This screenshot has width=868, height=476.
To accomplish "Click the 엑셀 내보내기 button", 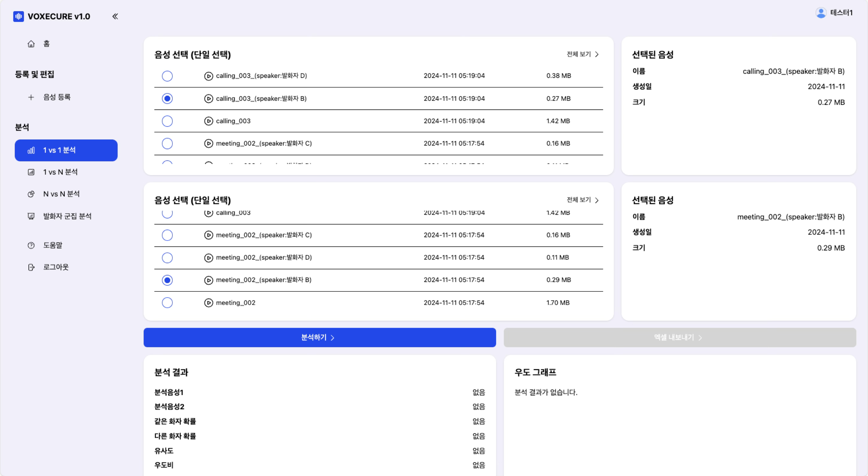I will (x=679, y=338).
